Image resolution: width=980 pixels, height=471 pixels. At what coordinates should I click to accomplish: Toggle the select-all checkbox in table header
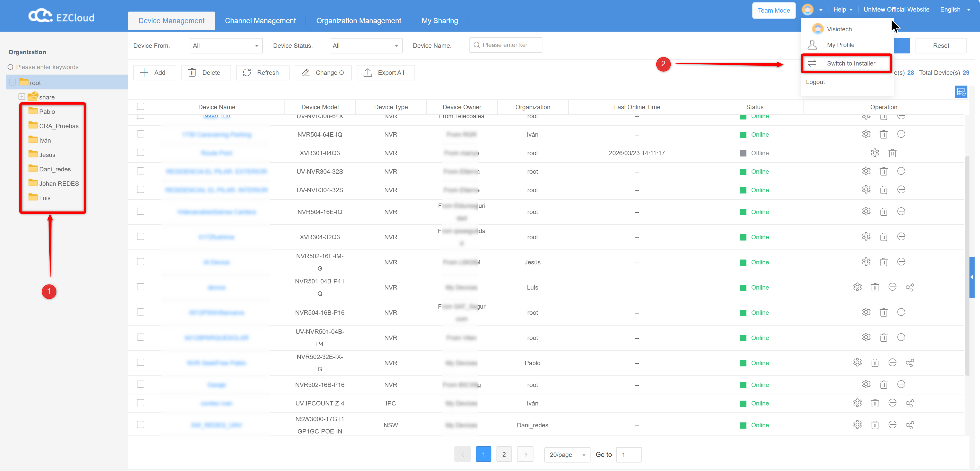point(140,107)
